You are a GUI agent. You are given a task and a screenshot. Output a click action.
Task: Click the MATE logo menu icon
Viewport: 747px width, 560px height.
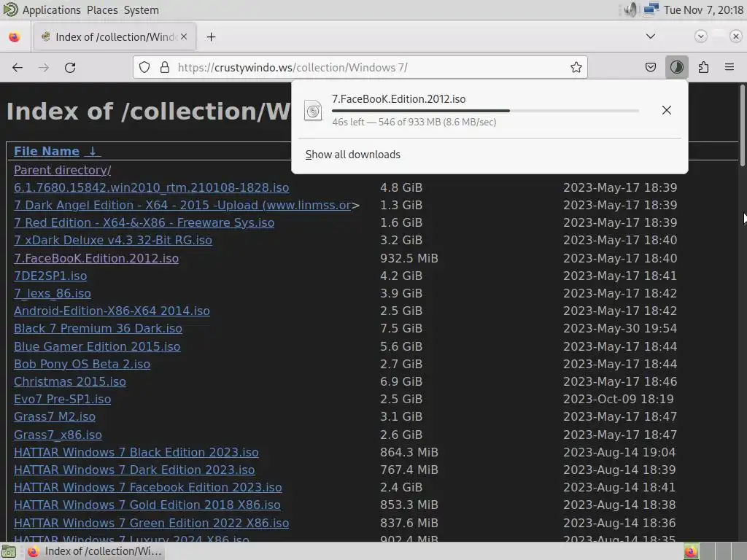[x=10, y=9]
